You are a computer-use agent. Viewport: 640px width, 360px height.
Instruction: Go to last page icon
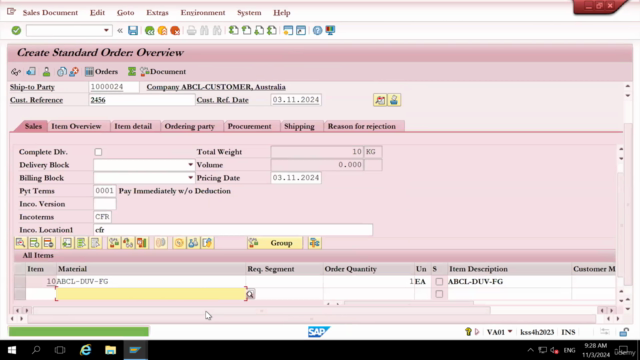click(272, 30)
